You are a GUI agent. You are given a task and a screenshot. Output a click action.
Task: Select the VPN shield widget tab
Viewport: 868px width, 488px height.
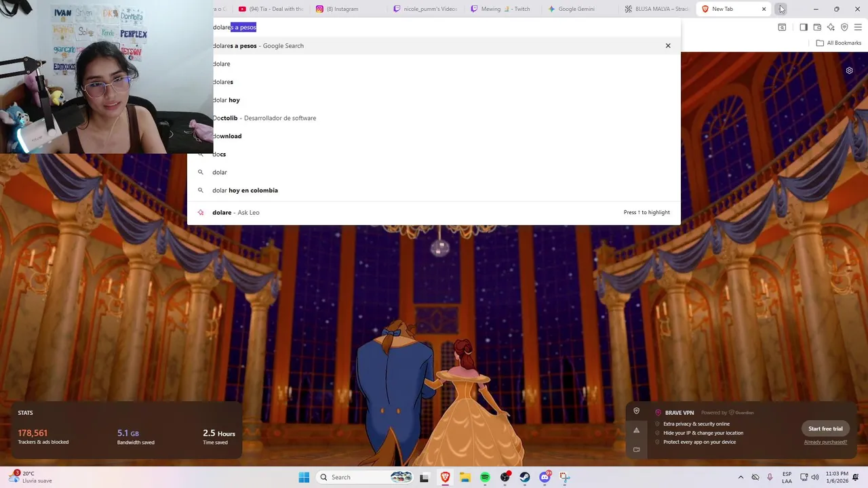[x=636, y=411]
